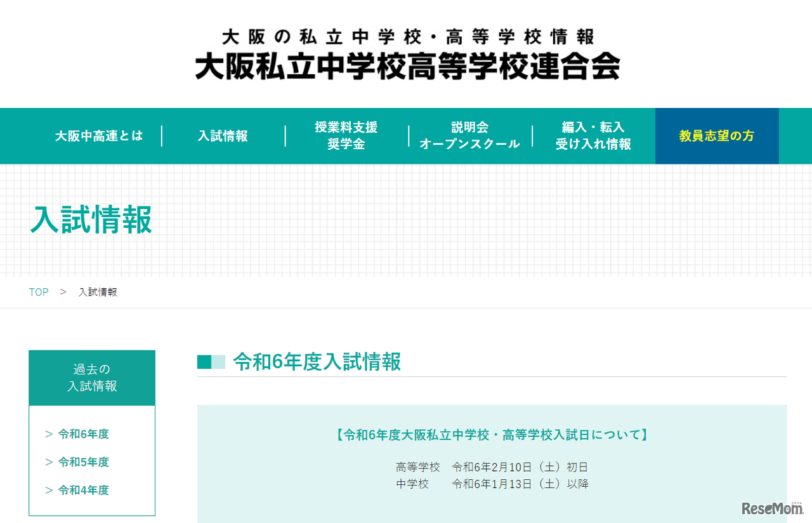Screen dimensions: 812x523
Task: Follow the TOP breadcrumb link
Action: point(39,292)
